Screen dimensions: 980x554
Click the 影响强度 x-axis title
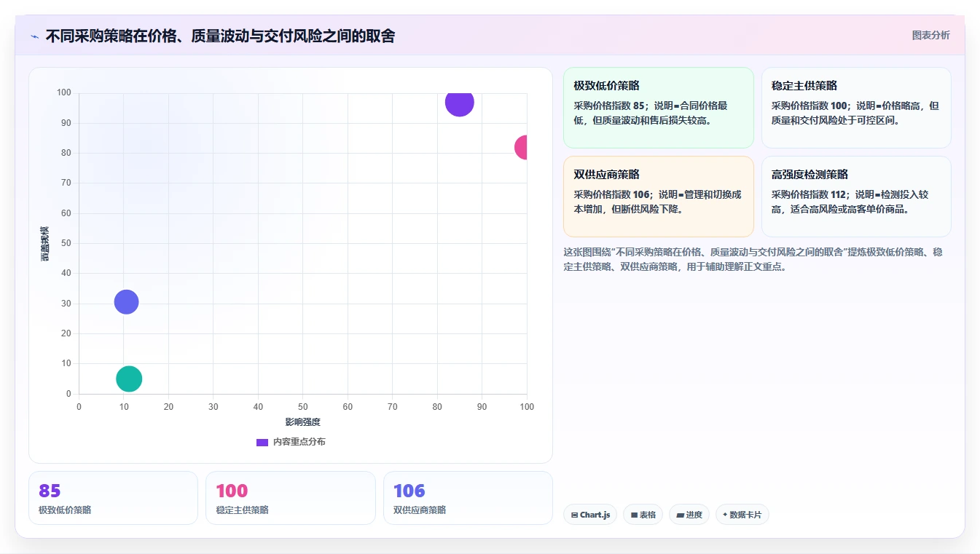(x=302, y=422)
